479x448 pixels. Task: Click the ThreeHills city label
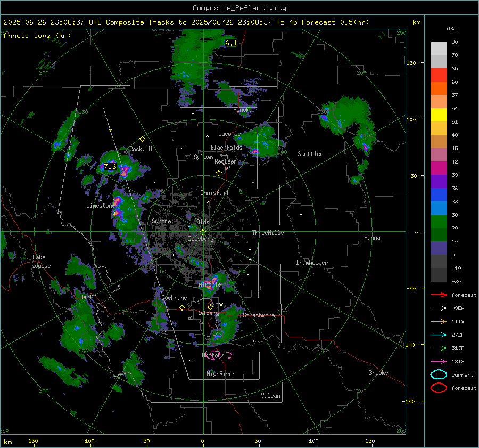pos(268,233)
